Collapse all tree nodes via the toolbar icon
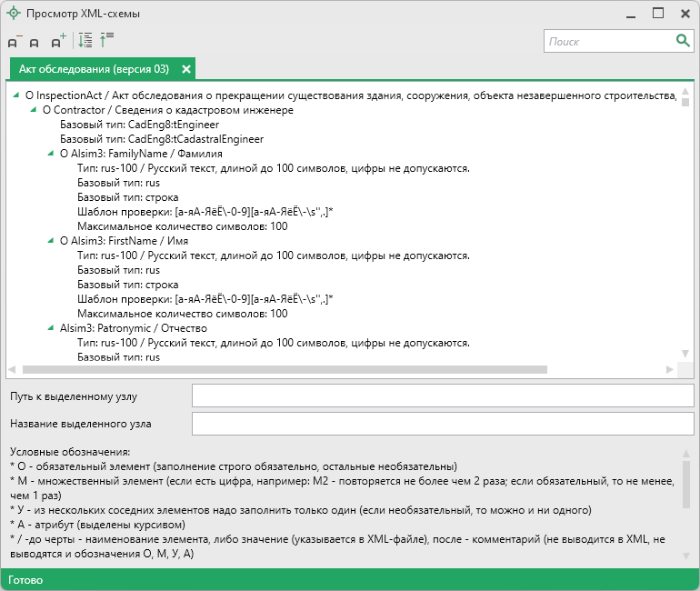The height and width of the screenshot is (591, 700). point(106,40)
